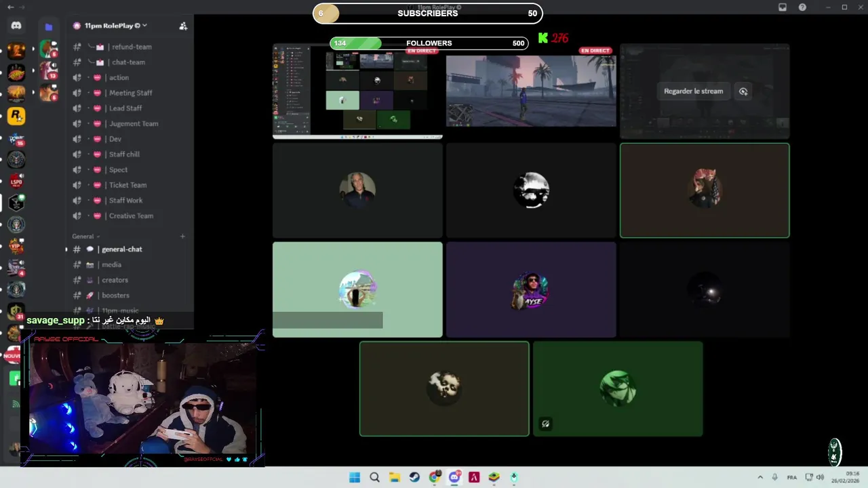
Task: Open the Discord inbox icon in title bar
Action: (783, 7)
